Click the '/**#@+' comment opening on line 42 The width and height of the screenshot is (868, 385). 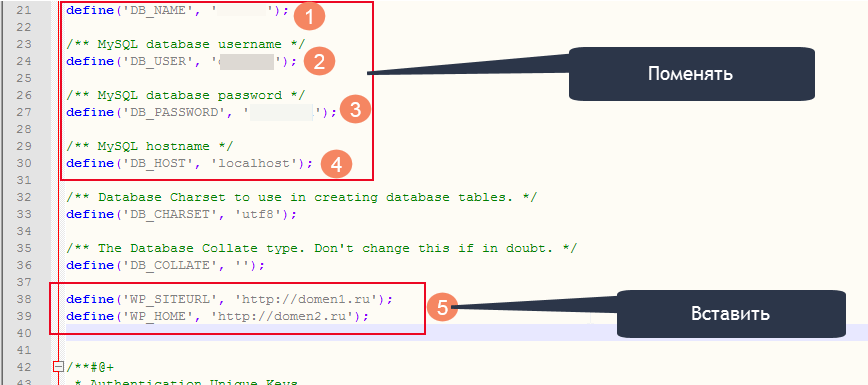pyautogui.click(x=90, y=367)
